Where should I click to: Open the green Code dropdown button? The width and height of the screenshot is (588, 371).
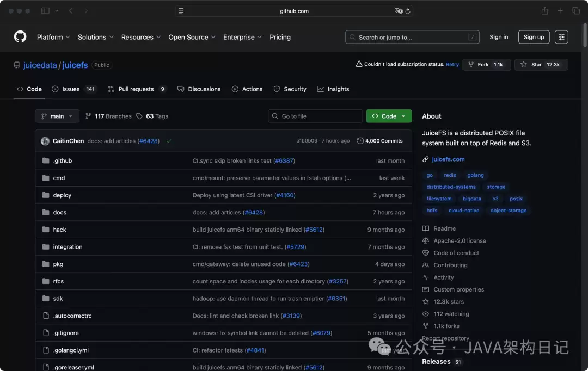click(389, 116)
